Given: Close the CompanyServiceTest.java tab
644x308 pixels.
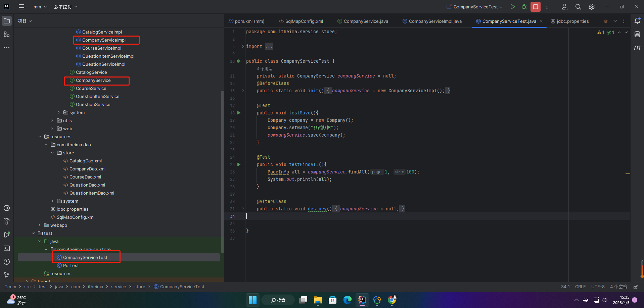Looking at the screenshot, I should [x=541, y=21].
